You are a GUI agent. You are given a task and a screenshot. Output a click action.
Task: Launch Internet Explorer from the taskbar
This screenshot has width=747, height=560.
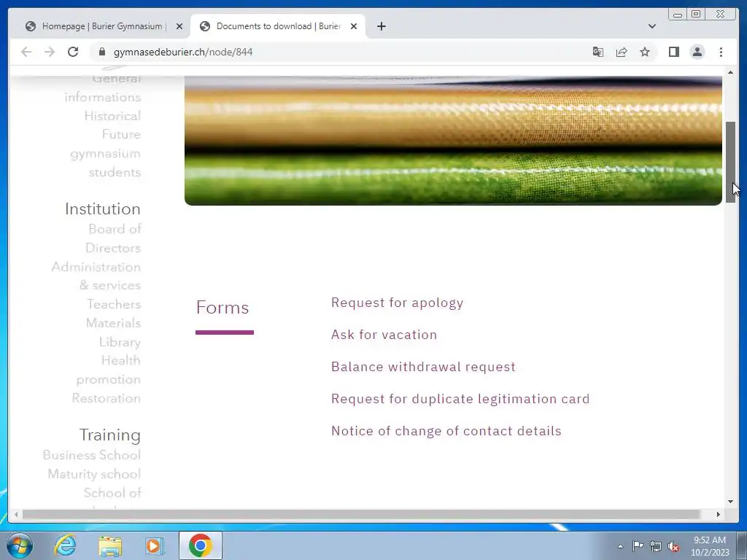65,545
